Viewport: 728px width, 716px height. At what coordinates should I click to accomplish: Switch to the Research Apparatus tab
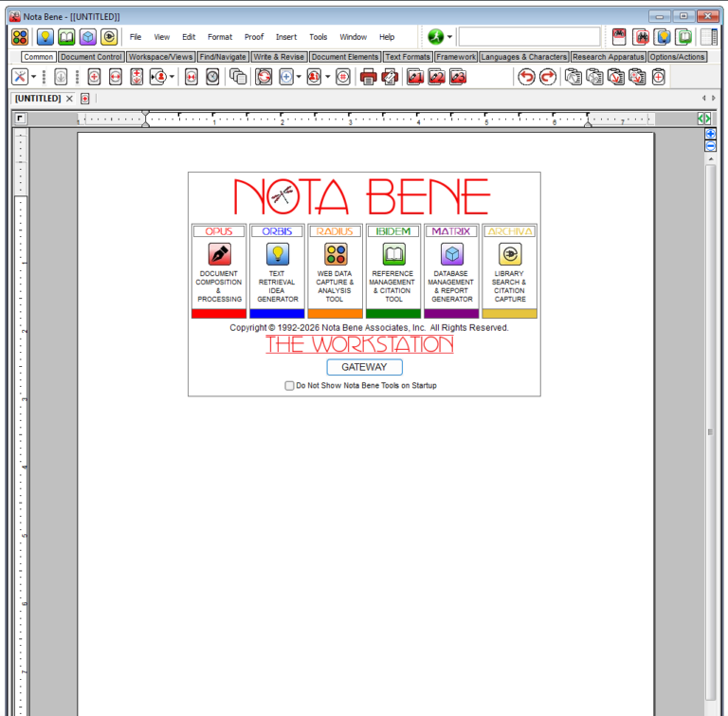(609, 57)
